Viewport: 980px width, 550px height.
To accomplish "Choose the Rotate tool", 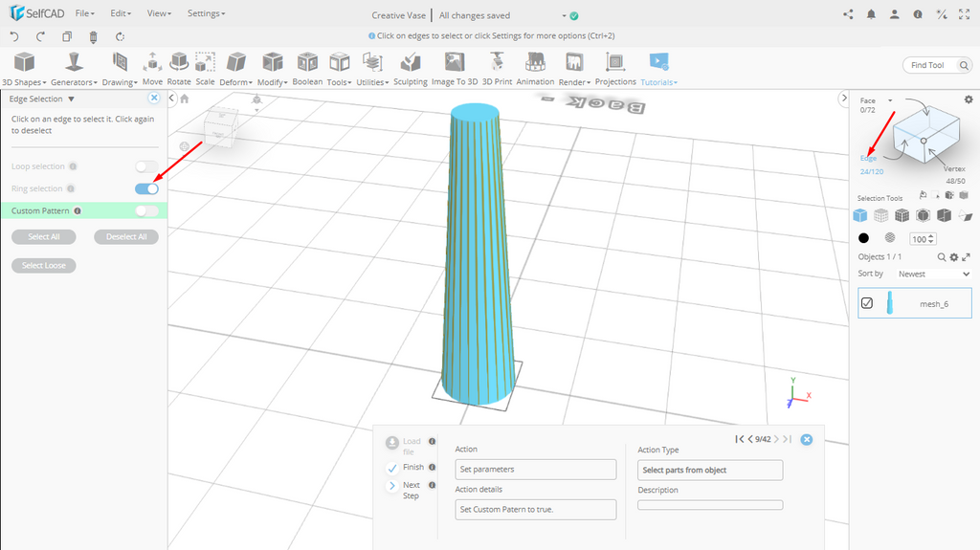I will (179, 64).
